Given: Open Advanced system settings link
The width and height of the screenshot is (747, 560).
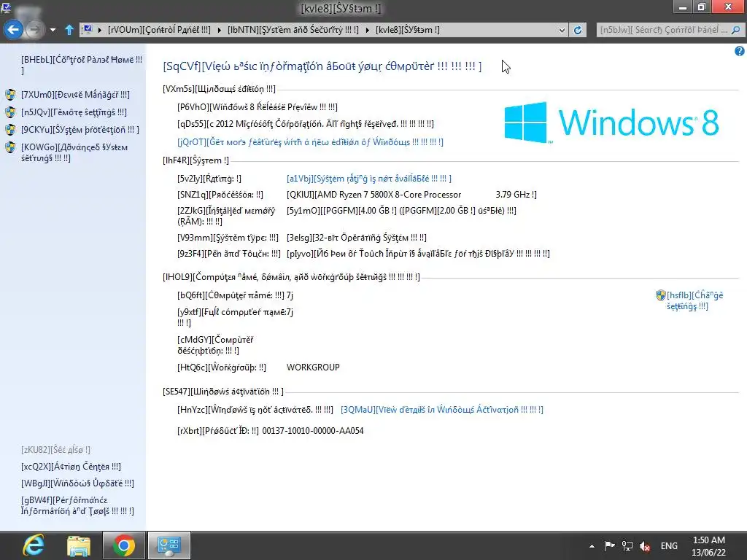Looking at the screenshot, I should coord(74,152).
